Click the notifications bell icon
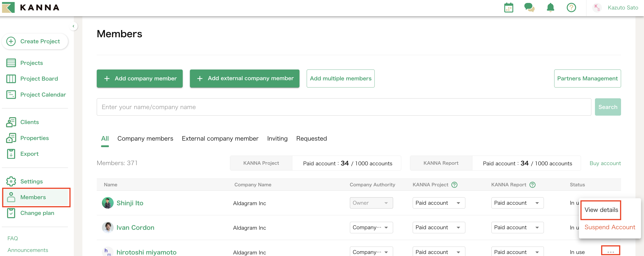 (550, 8)
